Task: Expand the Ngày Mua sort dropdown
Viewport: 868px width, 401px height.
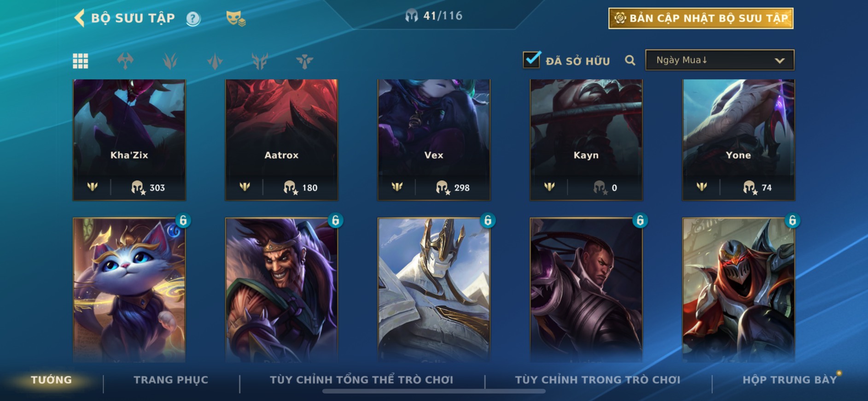Action: [x=720, y=60]
